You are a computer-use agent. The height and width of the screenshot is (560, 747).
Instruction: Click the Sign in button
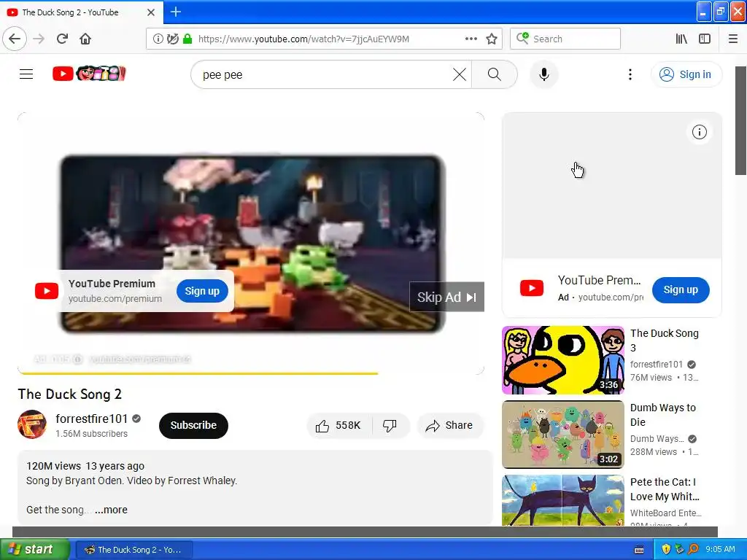(x=686, y=74)
